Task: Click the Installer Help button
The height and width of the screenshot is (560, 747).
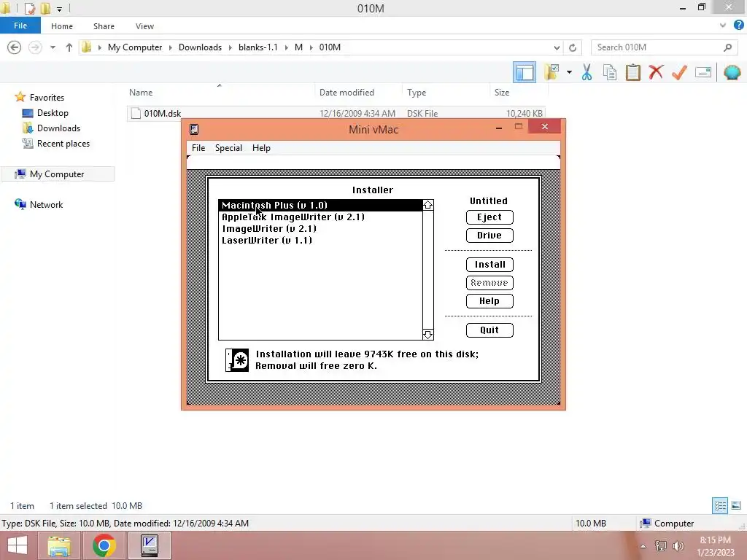Action: tap(489, 301)
